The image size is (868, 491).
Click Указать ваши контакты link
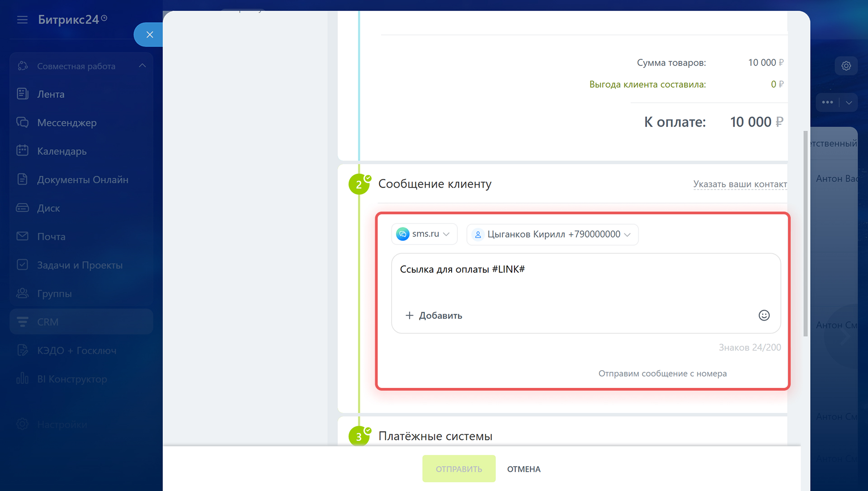[x=740, y=184]
